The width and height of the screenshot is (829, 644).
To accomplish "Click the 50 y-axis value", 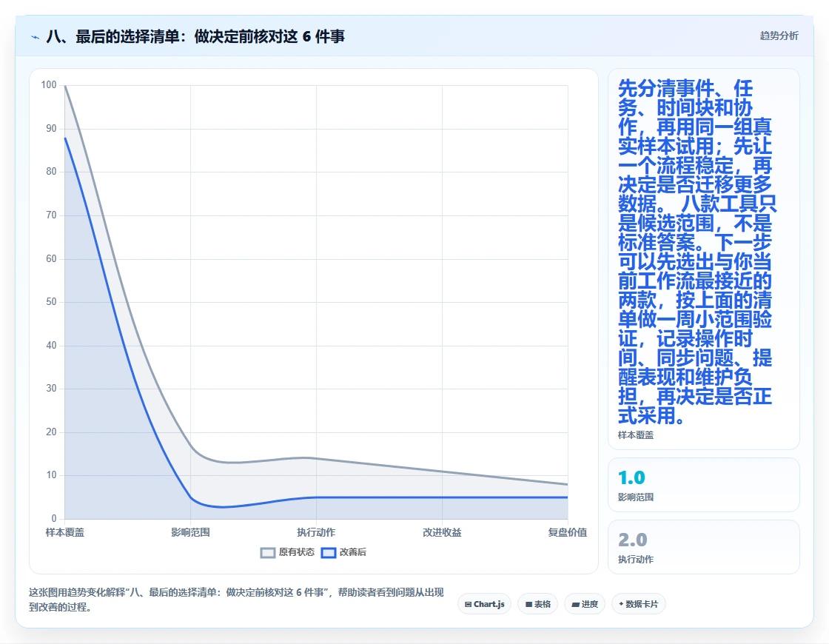I will click(x=51, y=301).
